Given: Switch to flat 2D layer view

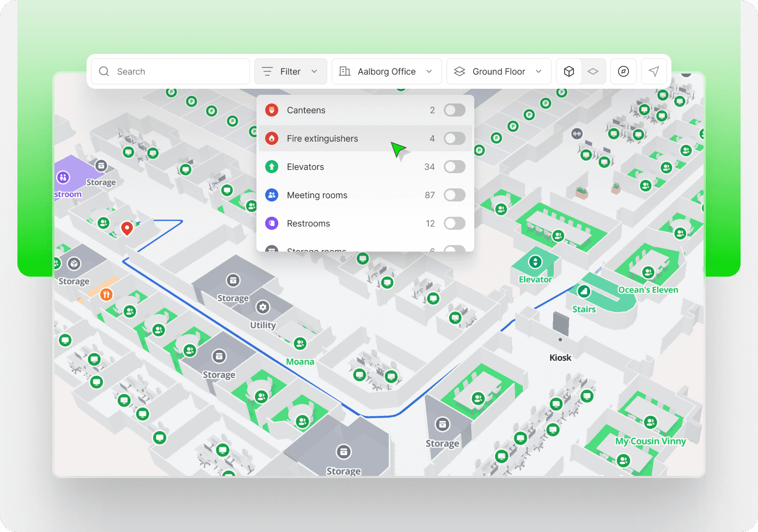Looking at the screenshot, I should (593, 71).
